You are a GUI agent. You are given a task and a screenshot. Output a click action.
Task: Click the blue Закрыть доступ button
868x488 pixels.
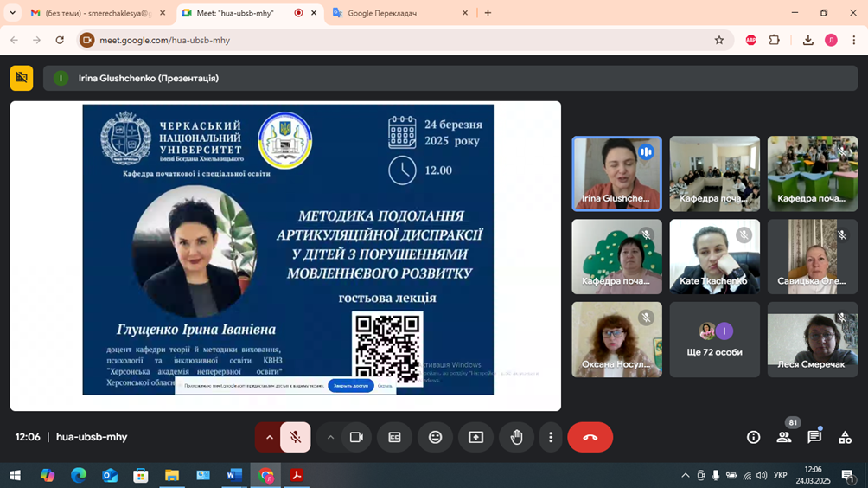pyautogui.click(x=350, y=386)
